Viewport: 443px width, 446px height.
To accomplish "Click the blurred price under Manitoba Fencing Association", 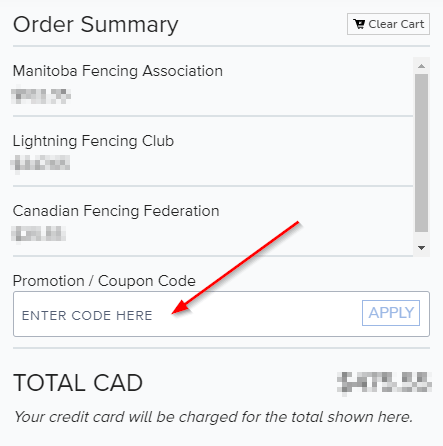I will (x=41, y=95).
